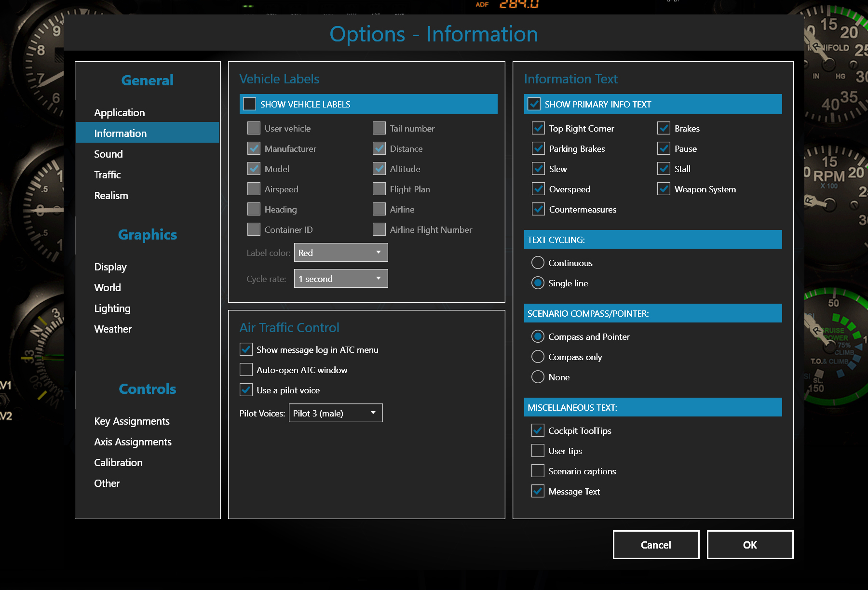Open Other controls page
The height and width of the screenshot is (590, 868).
107,483
